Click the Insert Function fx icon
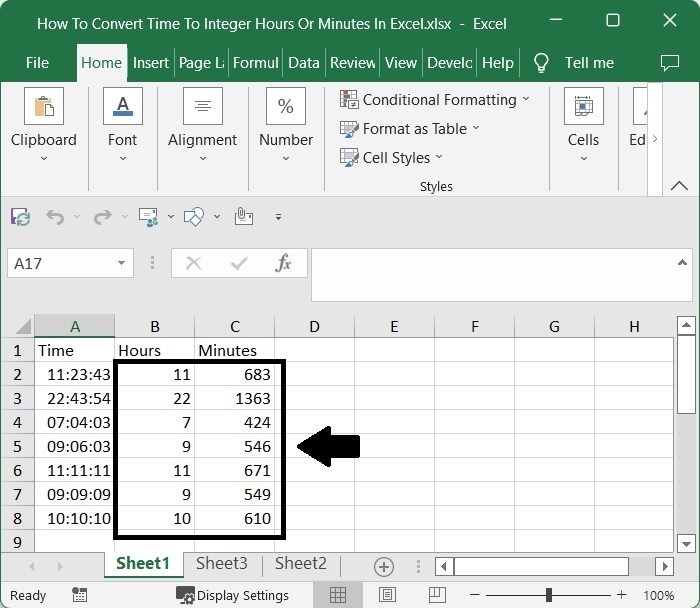The height and width of the screenshot is (608, 700). [284, 264]
